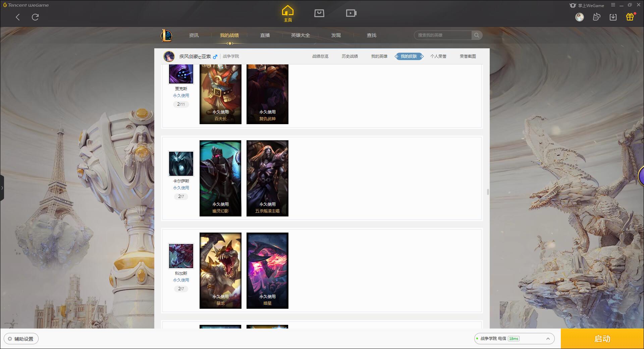Image resolution: width=644 pixels, height=349 pixels.
Task: Click the 搜索我的英雄 search field
Action: [443, 35]
